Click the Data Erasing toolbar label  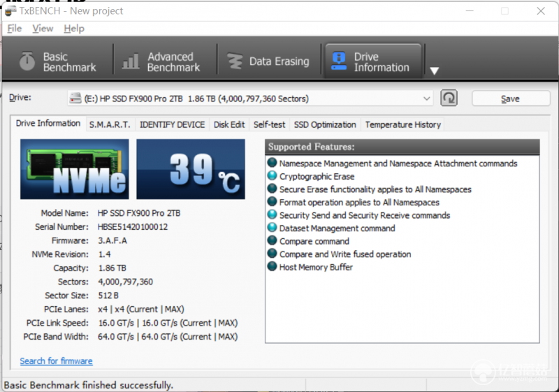(x=279, y=61)
